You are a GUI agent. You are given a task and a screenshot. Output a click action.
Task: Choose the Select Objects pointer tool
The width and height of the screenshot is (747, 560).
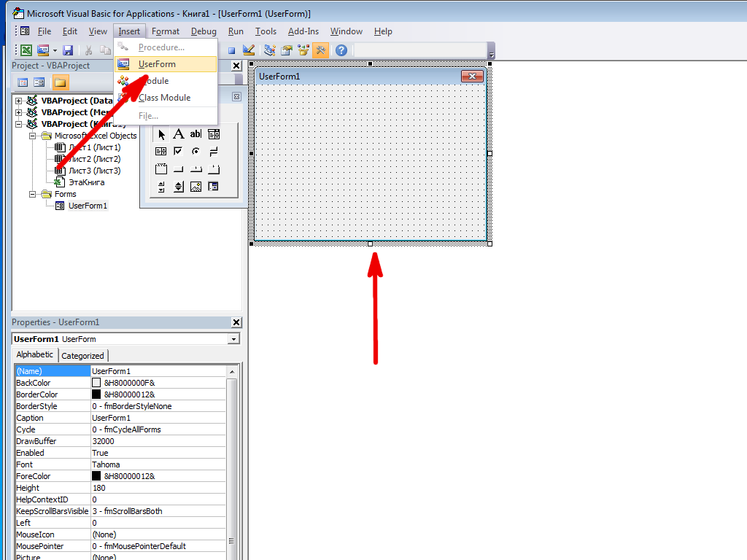click(161, 134)
